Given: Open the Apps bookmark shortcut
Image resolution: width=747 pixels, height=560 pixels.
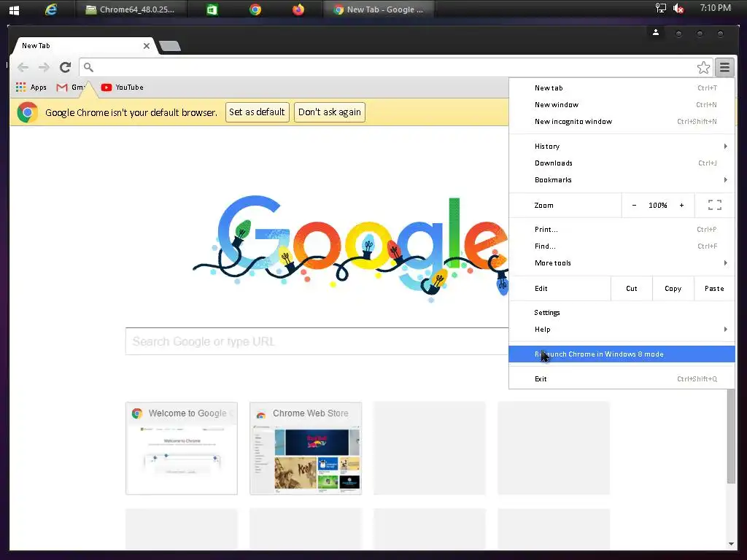Looking at the screenshot, I should click(31, 87).
